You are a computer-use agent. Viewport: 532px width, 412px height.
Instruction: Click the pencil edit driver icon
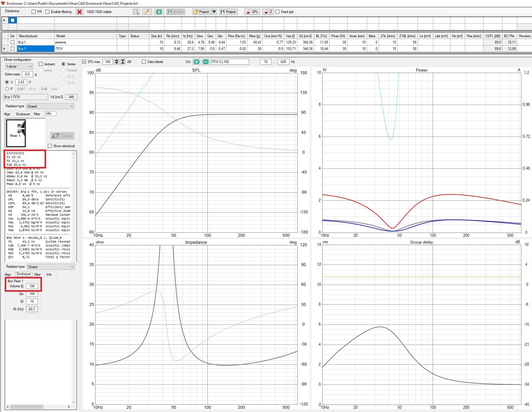[x=147, y=12]
